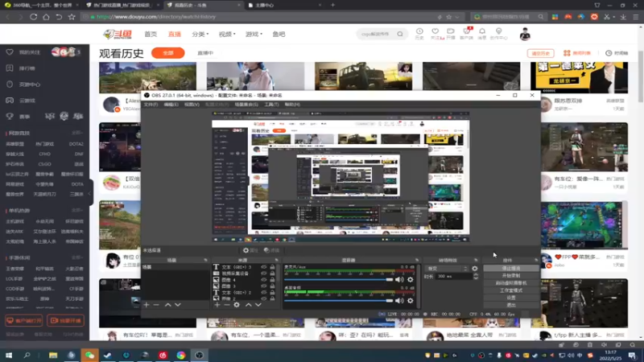Mute the desktop audio speaker icon
This screenshot has width=644, height=362.
point(399,300)
